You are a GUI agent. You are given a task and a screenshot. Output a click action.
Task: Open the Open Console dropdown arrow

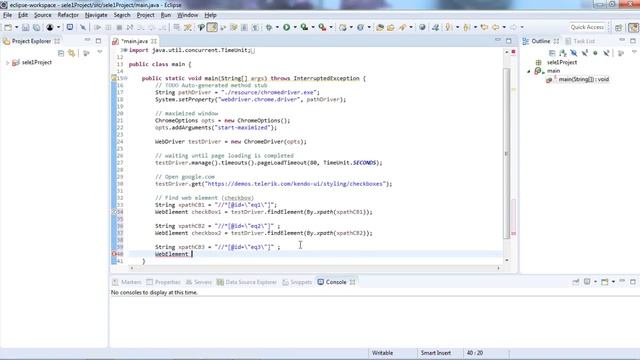(x=613, y=282)
